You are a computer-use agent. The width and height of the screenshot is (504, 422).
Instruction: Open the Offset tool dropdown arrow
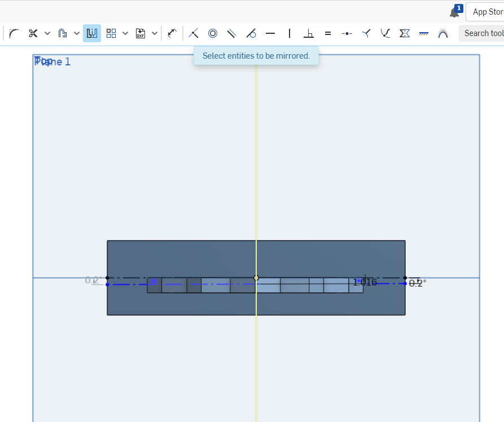(77, 33)
